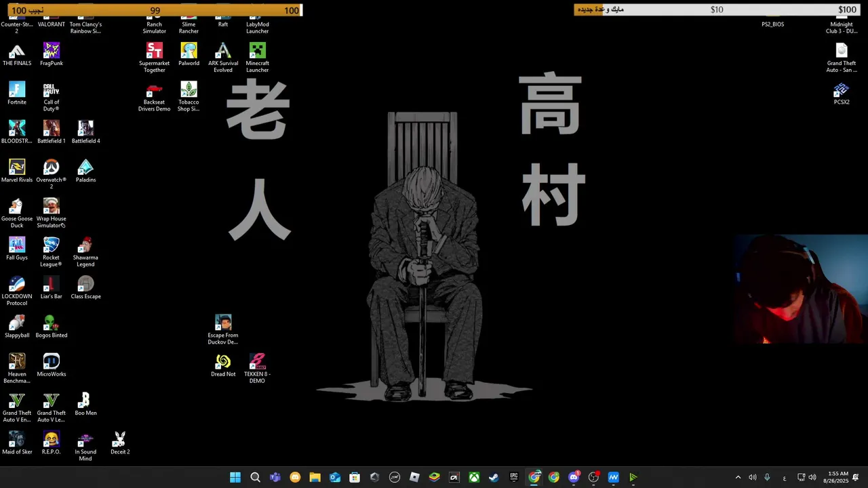Open Roblox from the taskbar
The height and width of the screenshot is (488, 868).
pos(414,477)
